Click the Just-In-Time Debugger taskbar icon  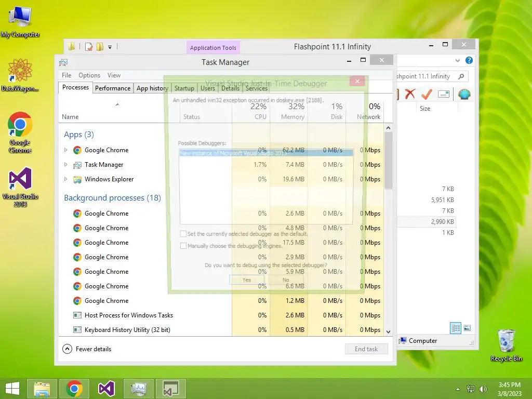(x=170, y=389)
